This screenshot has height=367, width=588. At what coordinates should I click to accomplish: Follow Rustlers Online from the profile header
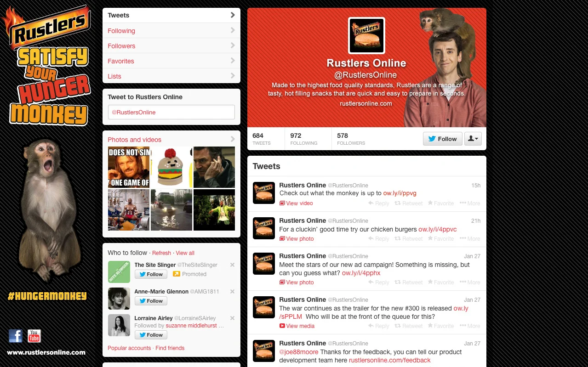click(443, 139)
